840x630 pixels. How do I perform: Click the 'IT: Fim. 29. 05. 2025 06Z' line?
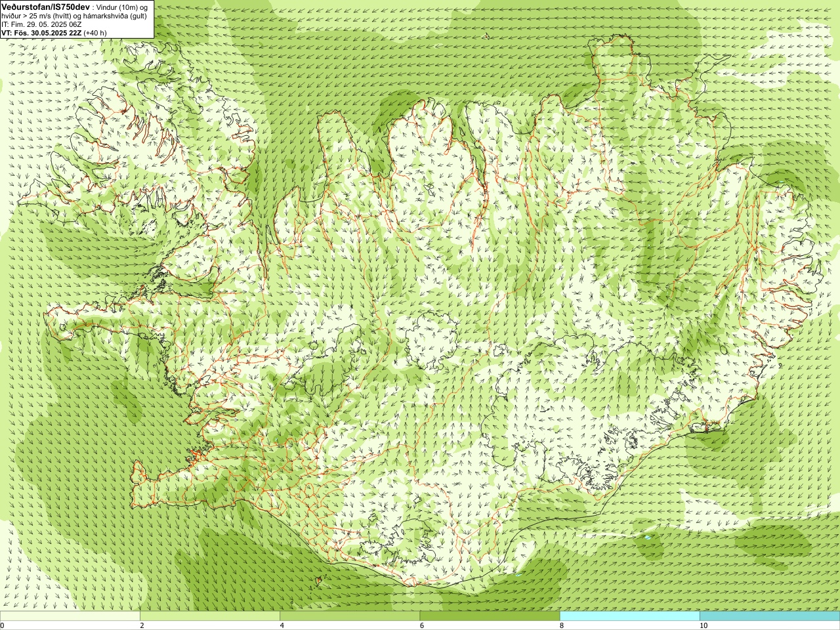pos(41,24)
